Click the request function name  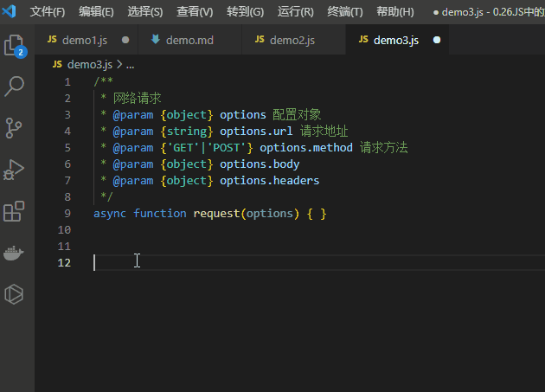tap(216, 214)
